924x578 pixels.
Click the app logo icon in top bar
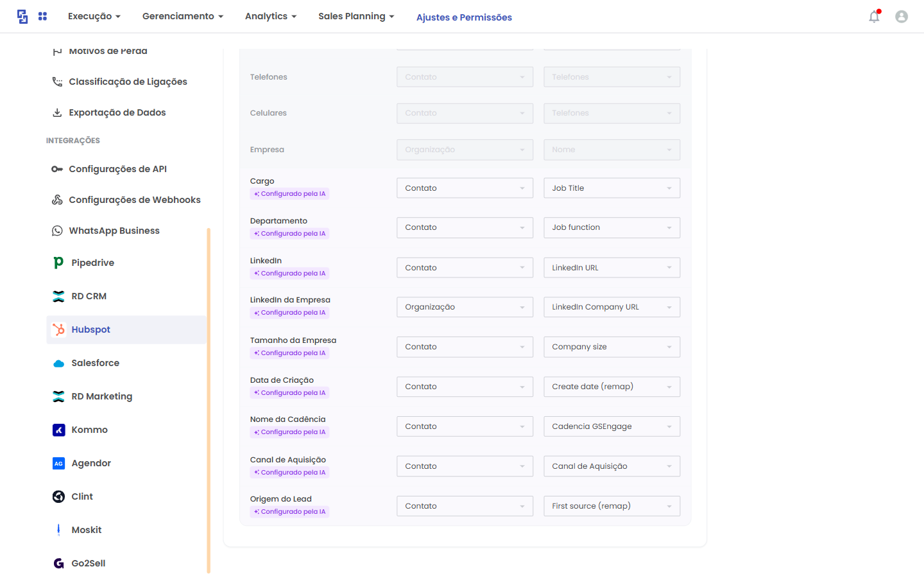pos(22,17)
